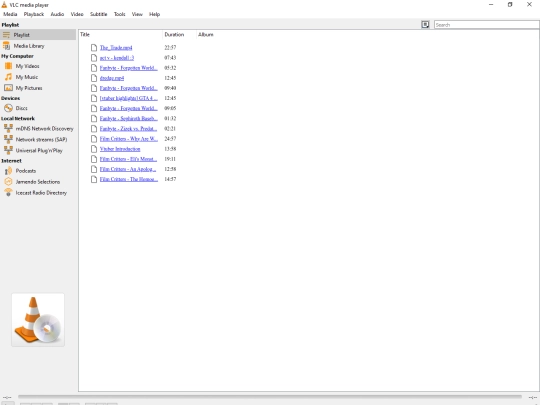Open the Media Library sidebar entry
Screen dimensions: 540x405
[x=38, y=46]
